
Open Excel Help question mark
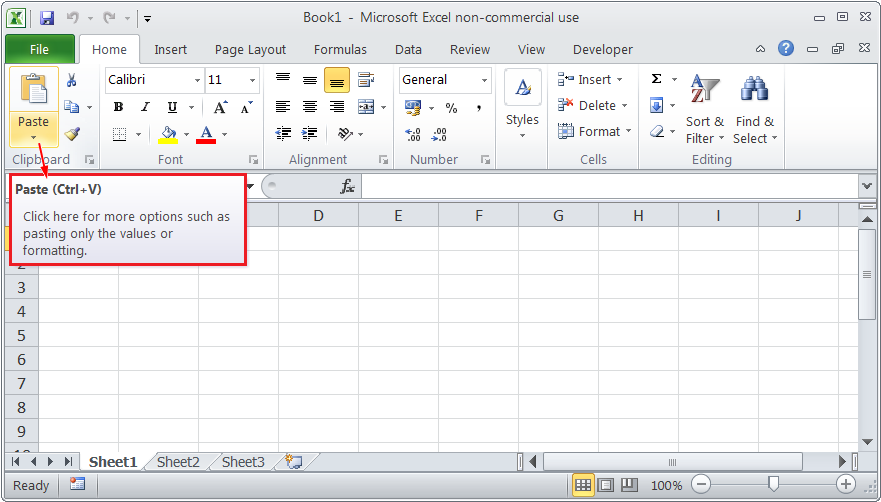coord(785,48)
